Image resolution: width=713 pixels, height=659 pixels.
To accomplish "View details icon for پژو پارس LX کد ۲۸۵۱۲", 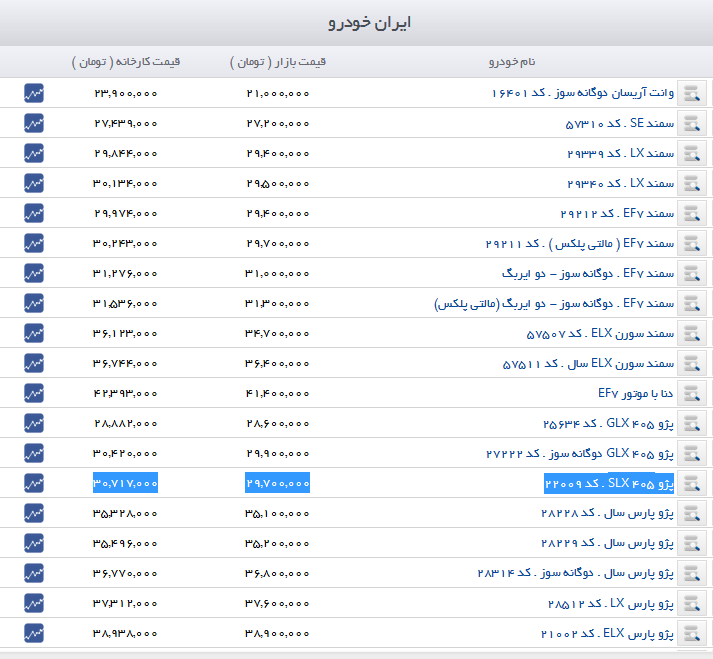I will pyautogui.click(x=692, y=603).
